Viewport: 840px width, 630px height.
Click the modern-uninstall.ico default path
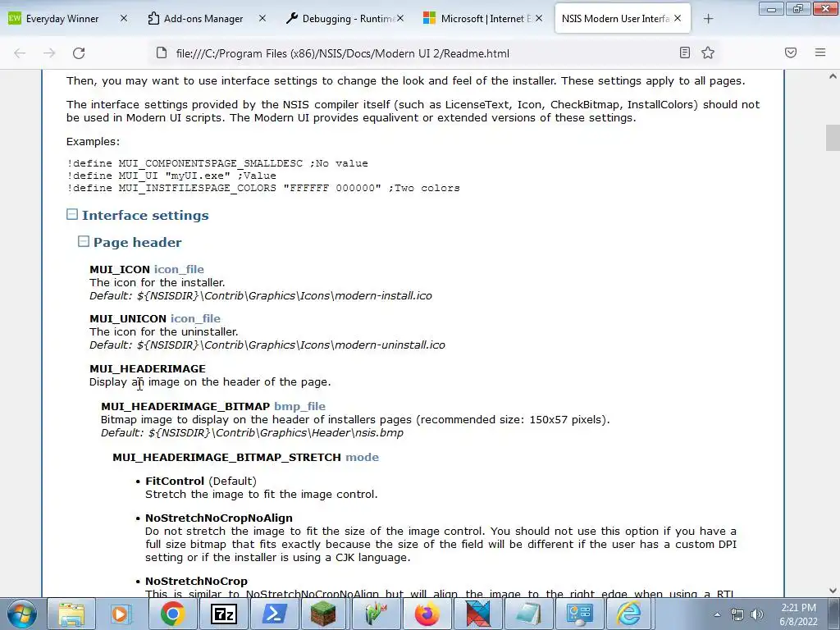[291, 345]
